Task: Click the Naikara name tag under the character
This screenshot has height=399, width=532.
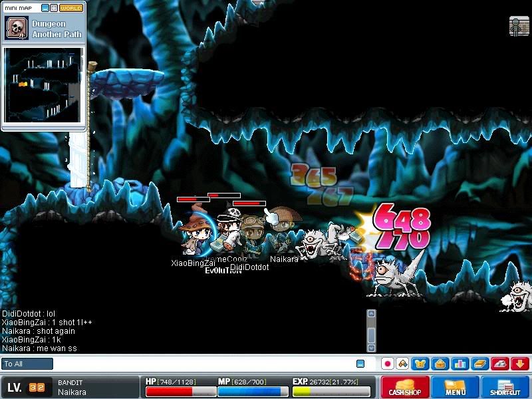Action: (x=285, y=259)
